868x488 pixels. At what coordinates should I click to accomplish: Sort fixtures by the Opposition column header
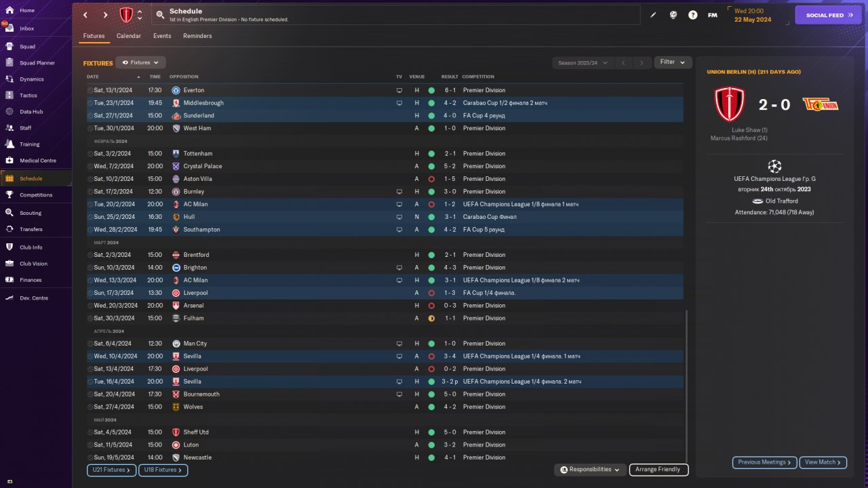pyautogui.click(x=184, y=77)
